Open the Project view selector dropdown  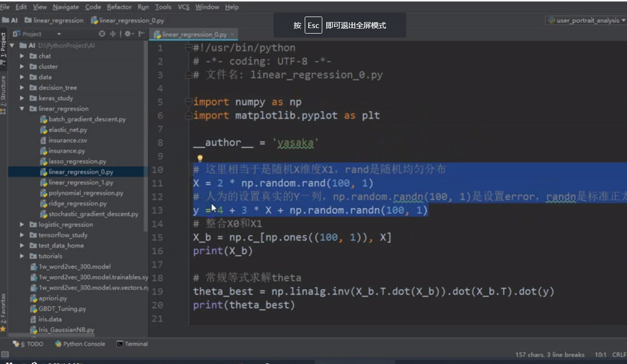click(37, 34)
